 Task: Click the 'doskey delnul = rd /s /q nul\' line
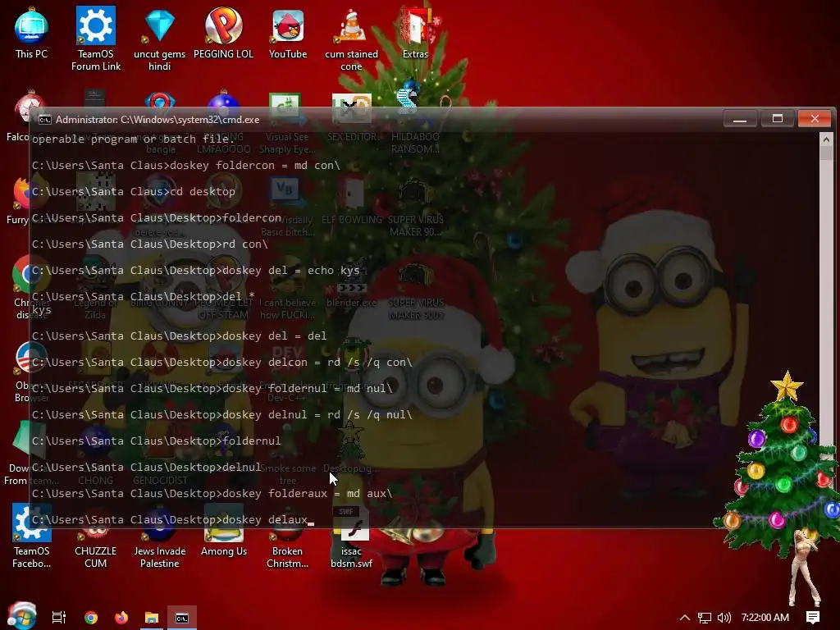tap(222, 414)
